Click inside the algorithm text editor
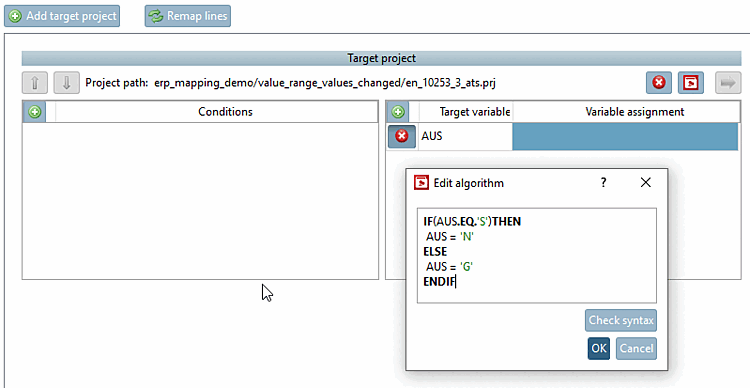Screen dimensions: 750x388 (x=537, y=255)
